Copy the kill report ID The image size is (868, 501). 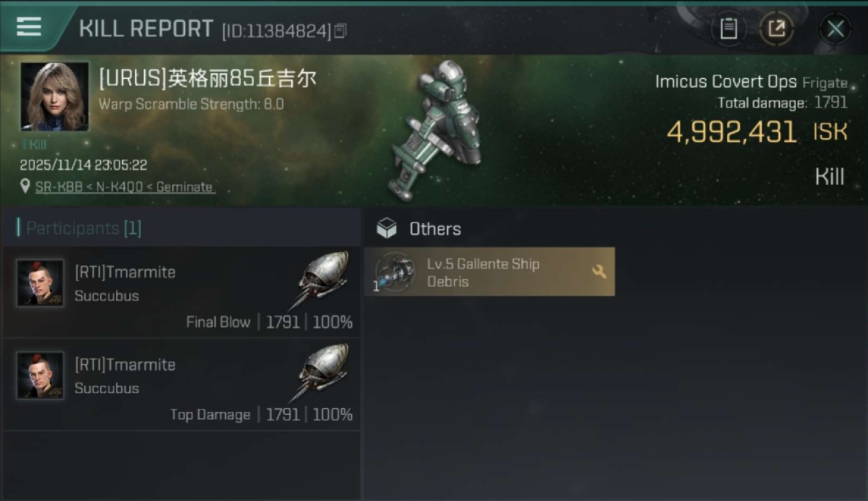341,31
